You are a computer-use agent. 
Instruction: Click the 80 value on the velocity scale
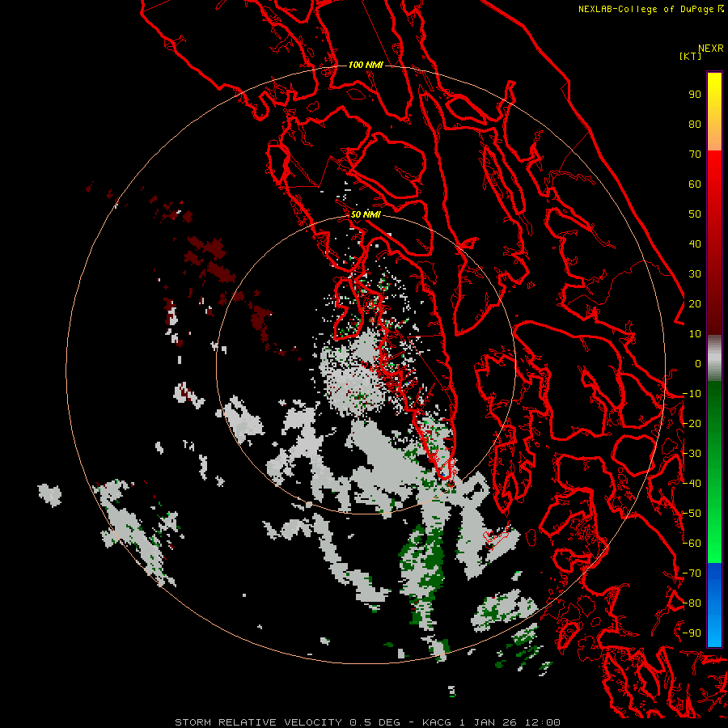tap(695, 125)
